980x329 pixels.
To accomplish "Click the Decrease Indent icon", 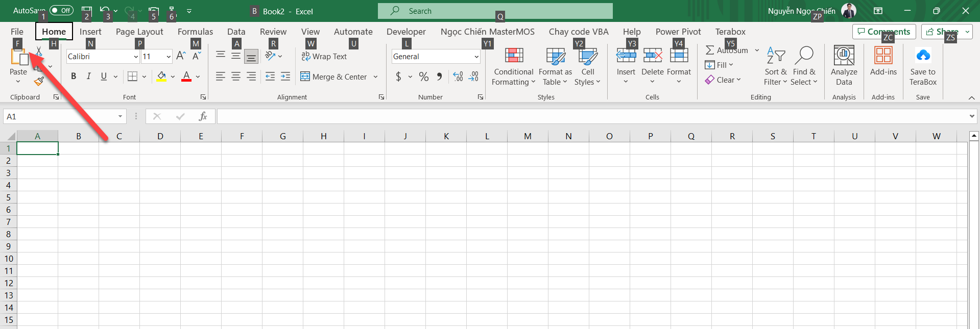I will point(270,77).
